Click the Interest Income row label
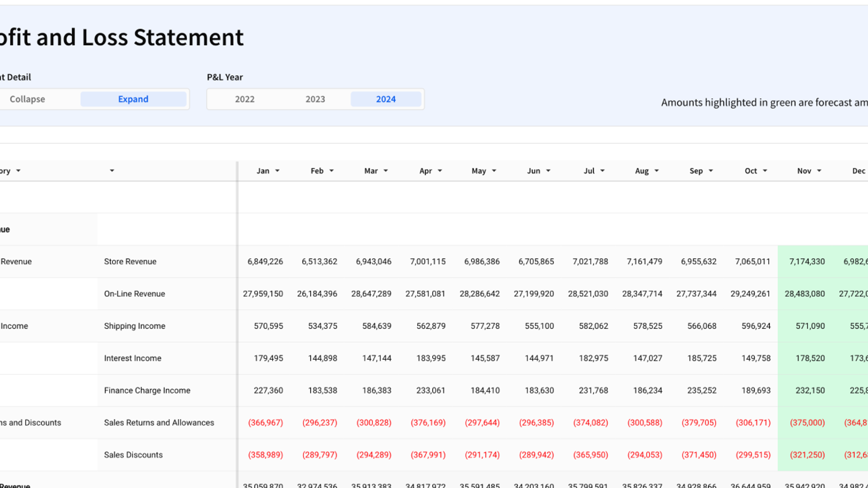Screen dimensions: 868x488 pos(132,358)
